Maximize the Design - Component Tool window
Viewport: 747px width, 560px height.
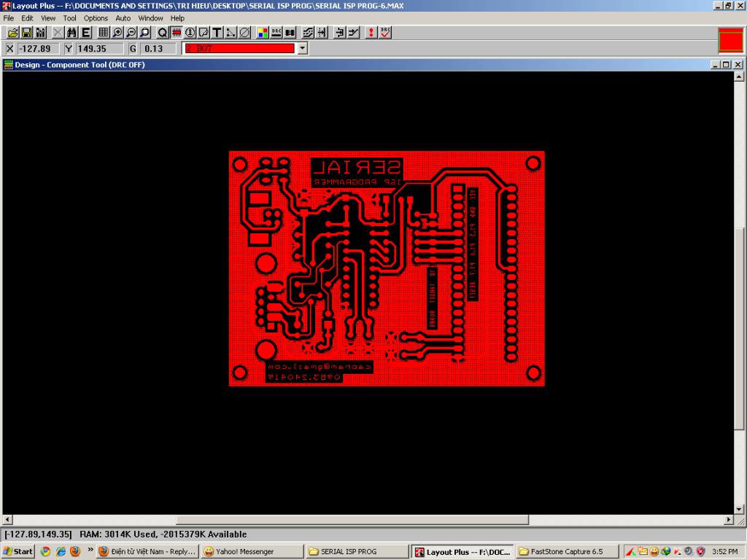point(726,64)
